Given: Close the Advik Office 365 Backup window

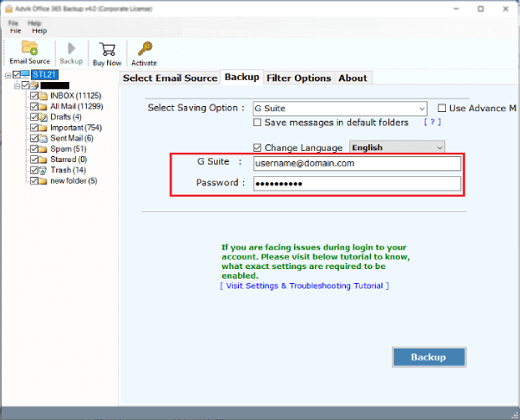Looking at the screenshot, I should (x=505, y=9).
